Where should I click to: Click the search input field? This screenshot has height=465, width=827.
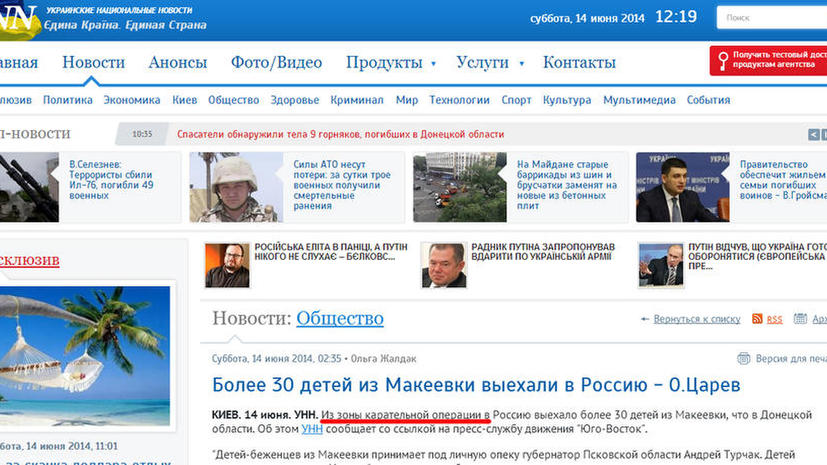tap(772, 18)
